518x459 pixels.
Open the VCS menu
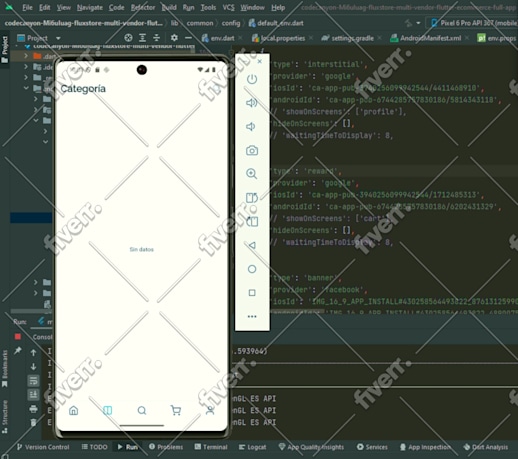click(228, 7)
